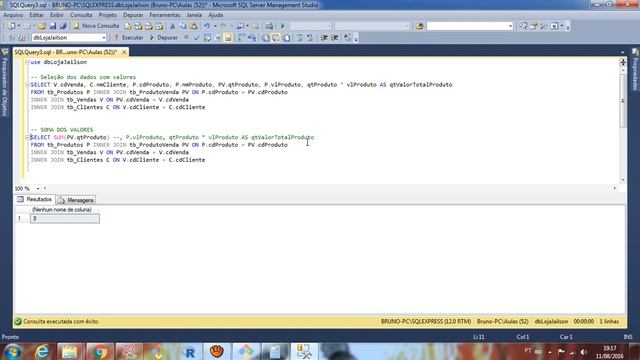Click the Database Engine Query icon
The image size is (640, 360).
click(128, 26)
